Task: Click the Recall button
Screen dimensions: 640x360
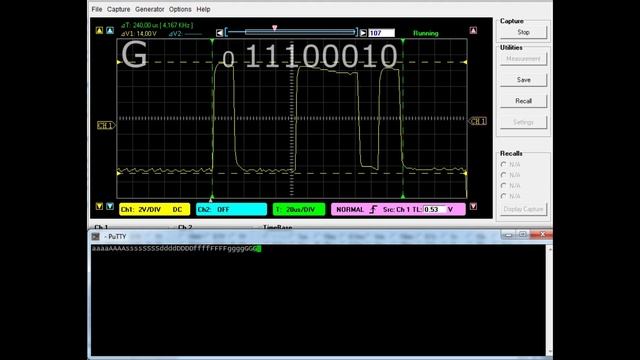Action: 523,101
